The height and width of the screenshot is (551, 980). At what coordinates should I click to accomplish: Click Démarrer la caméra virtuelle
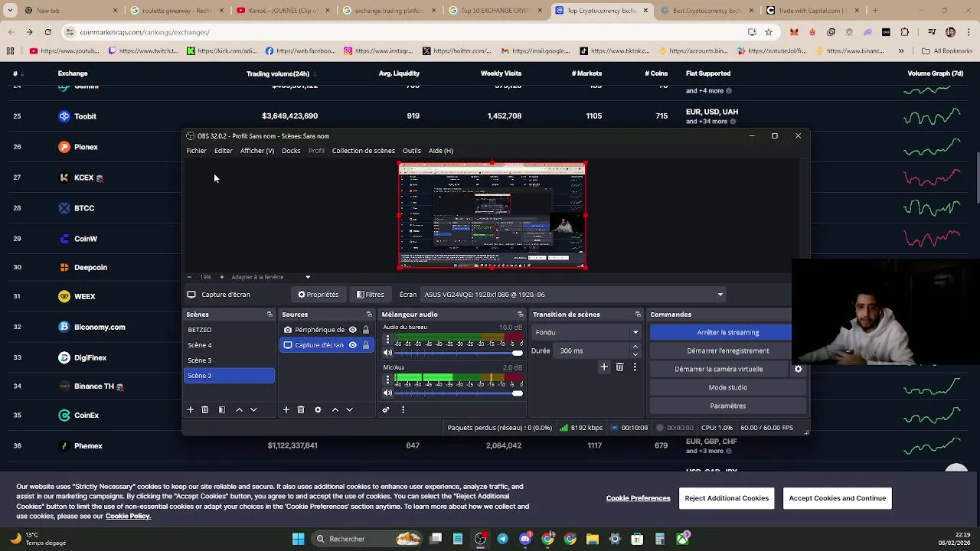(x=718, y=369)
